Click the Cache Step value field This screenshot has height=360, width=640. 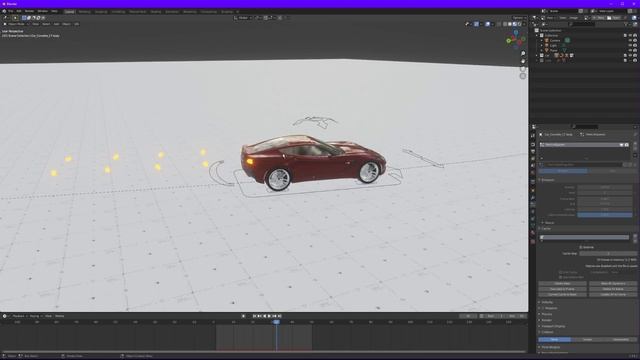pyautogui.click(x=608, y=253)
